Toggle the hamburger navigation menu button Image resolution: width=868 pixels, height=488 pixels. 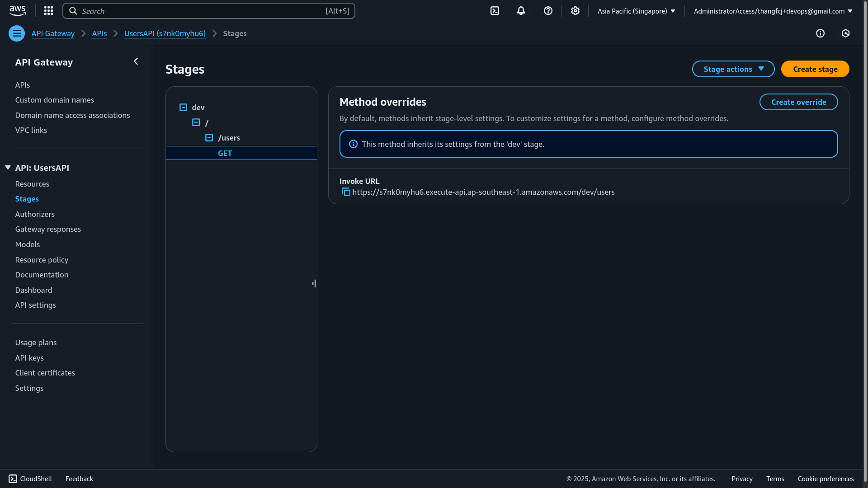17,33
